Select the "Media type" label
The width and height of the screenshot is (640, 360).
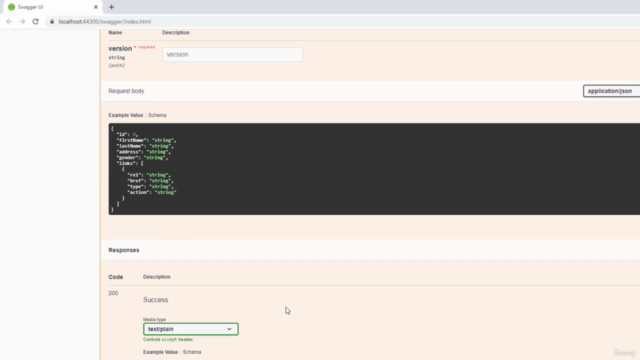[154, 319]
